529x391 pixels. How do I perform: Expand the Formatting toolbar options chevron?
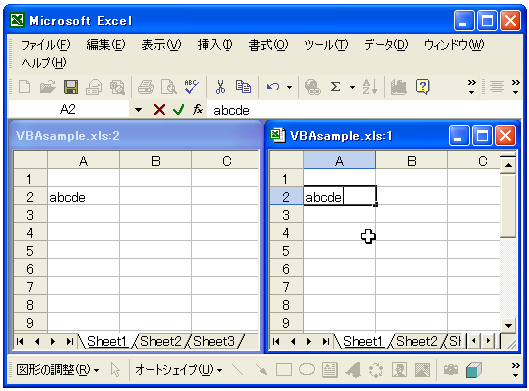(x=516, y=87)
